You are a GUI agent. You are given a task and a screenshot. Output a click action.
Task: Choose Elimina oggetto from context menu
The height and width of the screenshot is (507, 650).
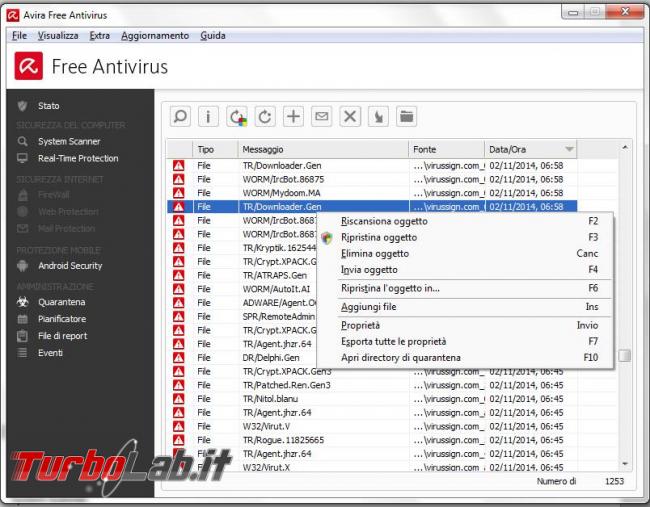point(465,253)
